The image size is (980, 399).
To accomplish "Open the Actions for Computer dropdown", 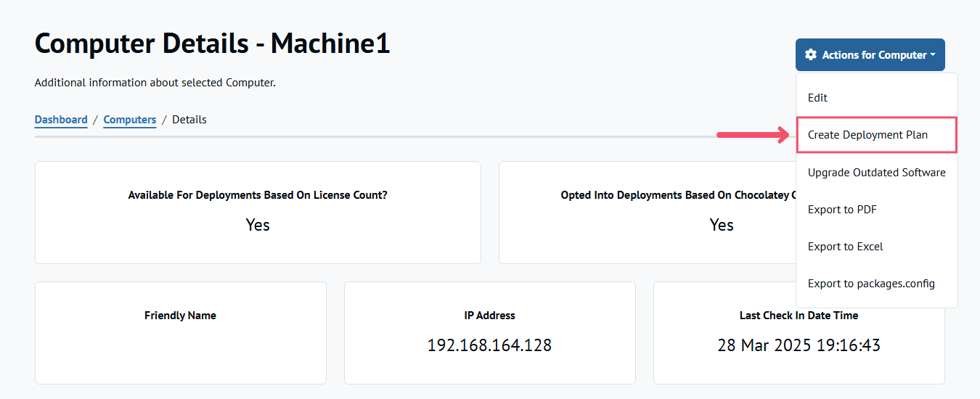I will pos(870,55).
